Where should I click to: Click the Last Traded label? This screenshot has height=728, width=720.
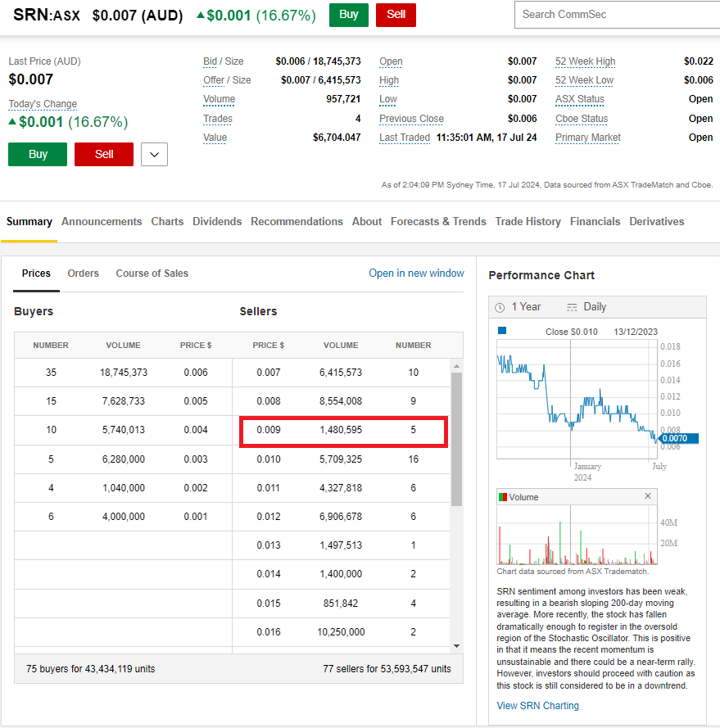[x=404, y=138]
